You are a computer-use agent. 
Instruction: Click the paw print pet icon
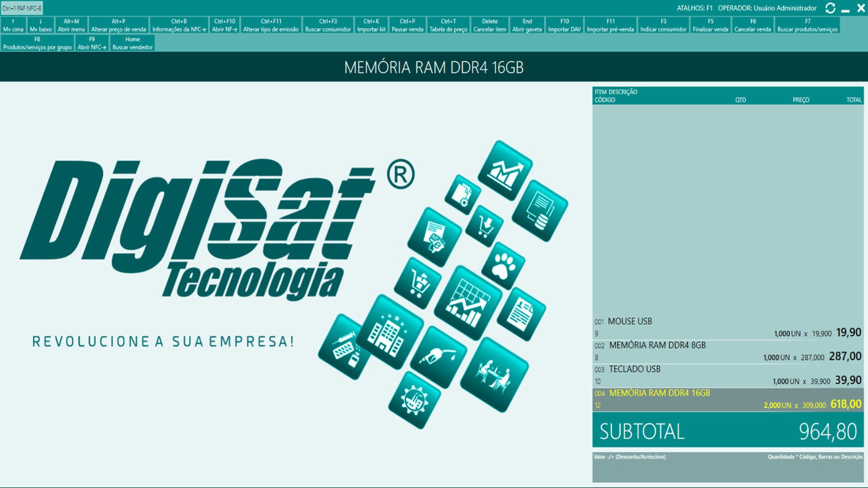tap(503, 266)
